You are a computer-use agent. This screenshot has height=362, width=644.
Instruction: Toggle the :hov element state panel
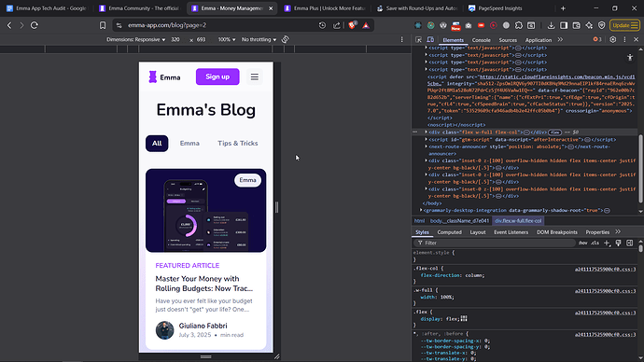pos(582,243)
